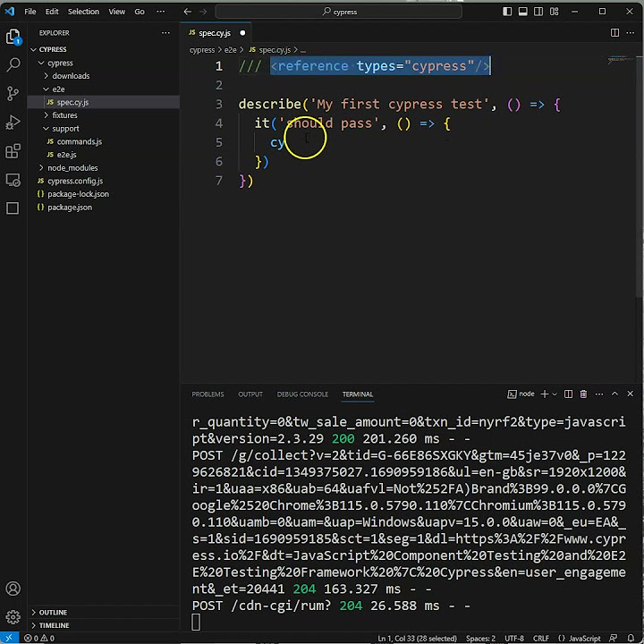This screenshot has width=644, height=644.
Task: Show errors and warnings count
Action: 39,639
